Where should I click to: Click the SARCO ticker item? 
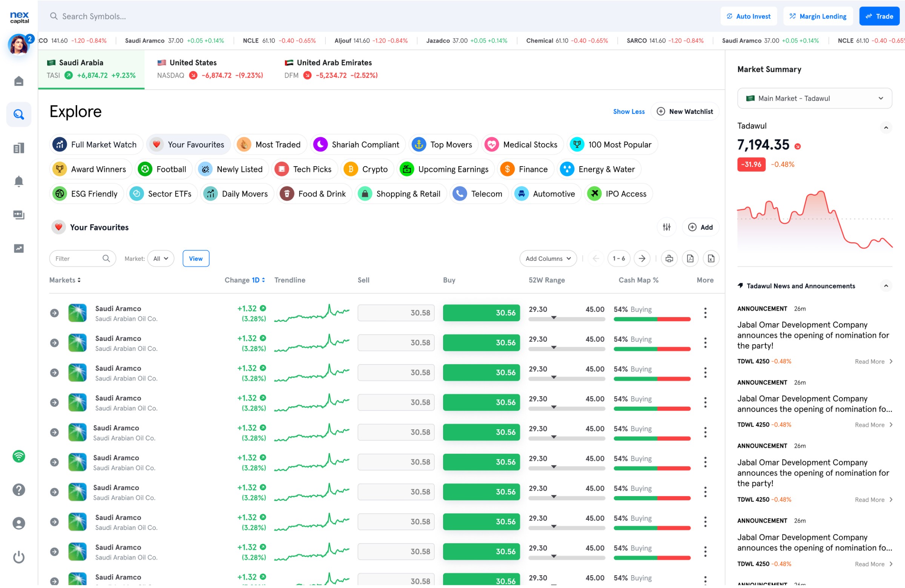[665, 41]
